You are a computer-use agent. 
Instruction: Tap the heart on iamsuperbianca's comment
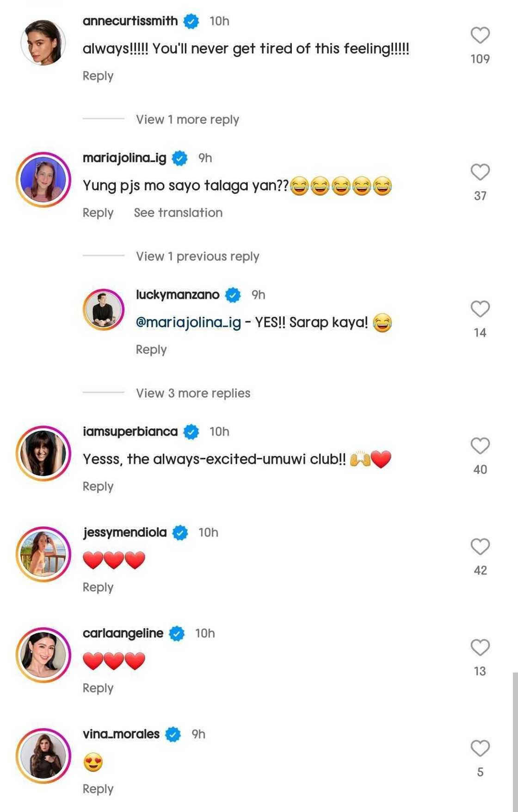480,446
